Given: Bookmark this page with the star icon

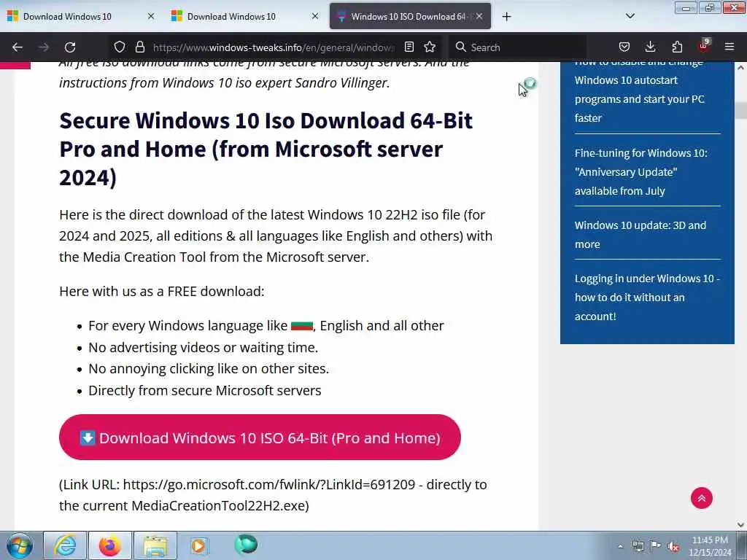Looking at the screenshot, I should tap(430, 47).
